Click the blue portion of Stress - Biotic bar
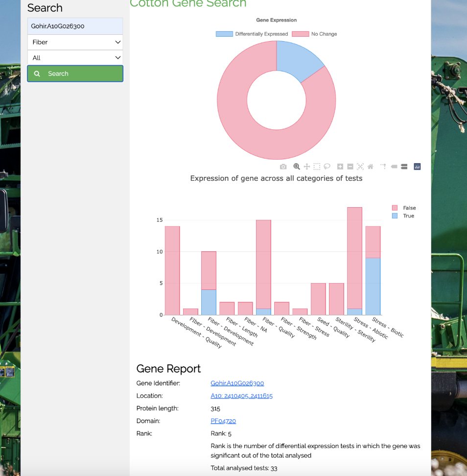This screenshot has height=476, width=467. click(373, 286)
